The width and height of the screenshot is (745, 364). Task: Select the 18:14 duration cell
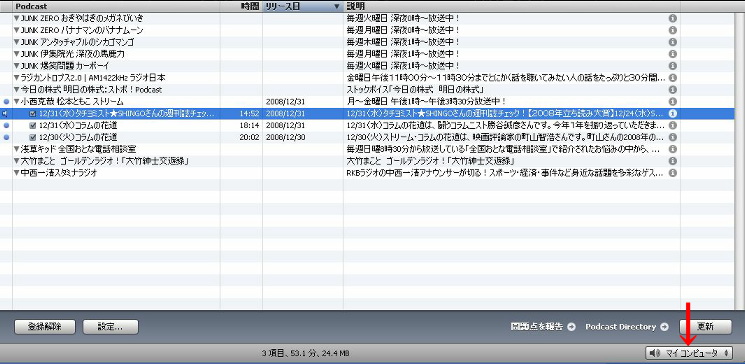click(248, 126)
